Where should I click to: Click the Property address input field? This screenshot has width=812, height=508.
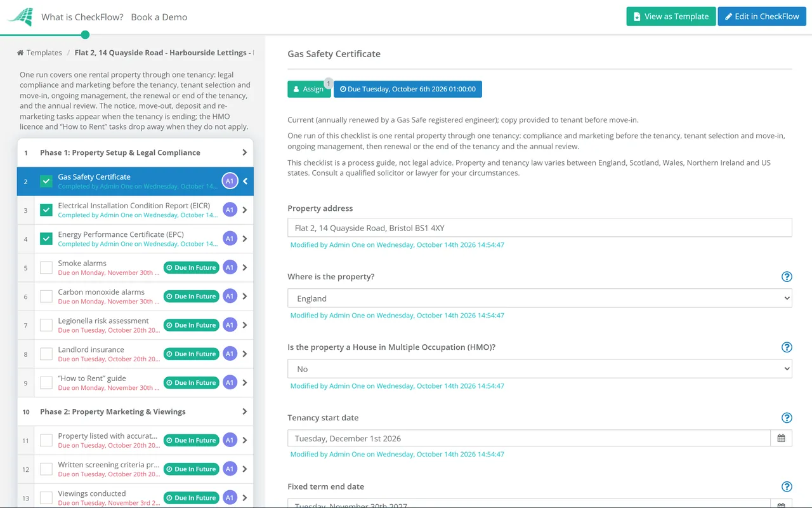click(x=540, y=228)
